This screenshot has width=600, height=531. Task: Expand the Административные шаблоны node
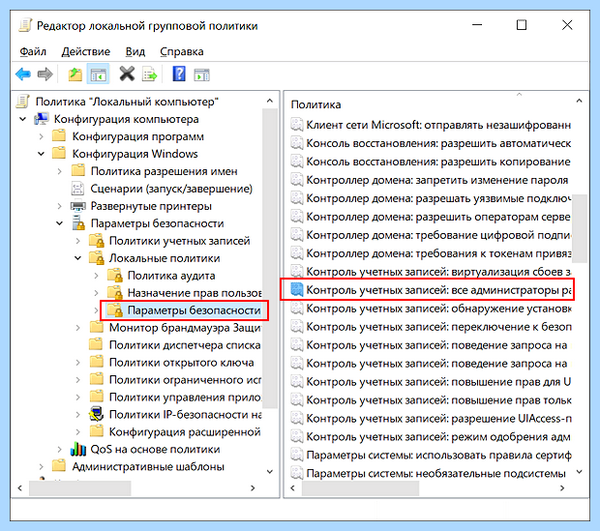pyautogui.click(x=41, y=466)
